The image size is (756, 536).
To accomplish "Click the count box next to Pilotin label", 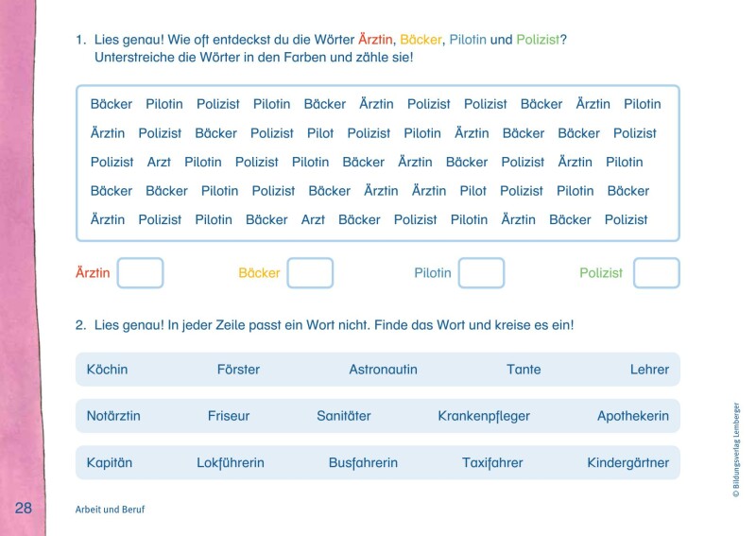I will pyautogui.click(x=481, y=273).
